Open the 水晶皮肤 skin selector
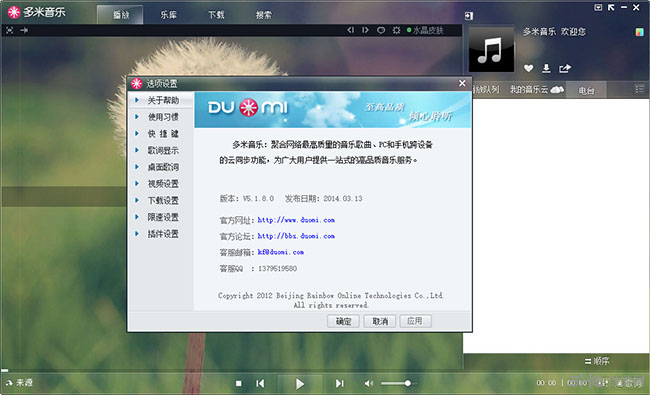The height and width of the screenshot is (395, 650). (425, 30)
